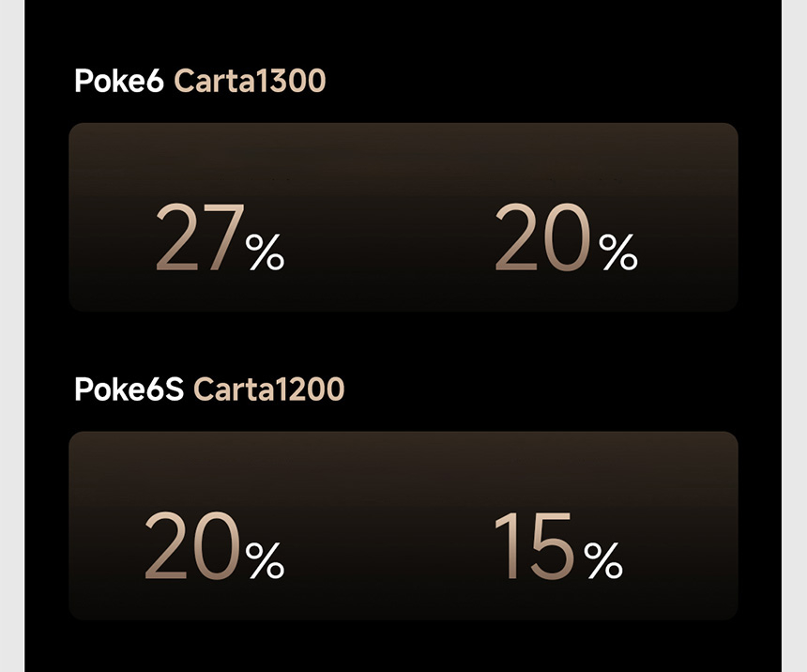Click the letter S in Poke6S
The height and width of the screenshot is (672, 807).
click(x=175, y=389)
